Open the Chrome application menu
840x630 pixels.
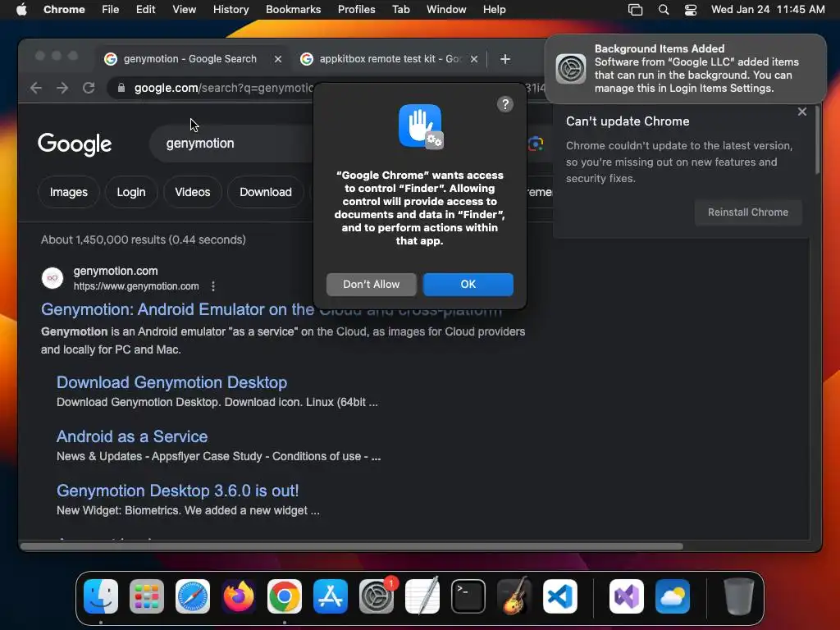(64, 9)
